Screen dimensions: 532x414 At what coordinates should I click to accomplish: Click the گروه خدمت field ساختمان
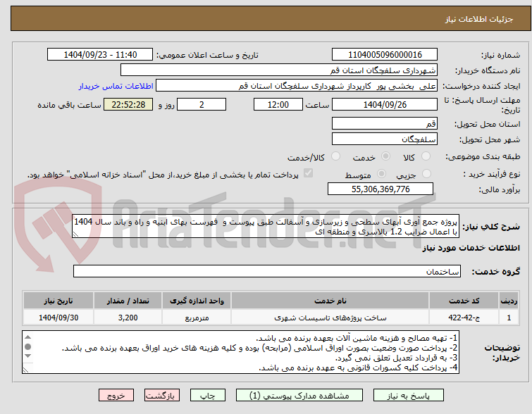266,271
